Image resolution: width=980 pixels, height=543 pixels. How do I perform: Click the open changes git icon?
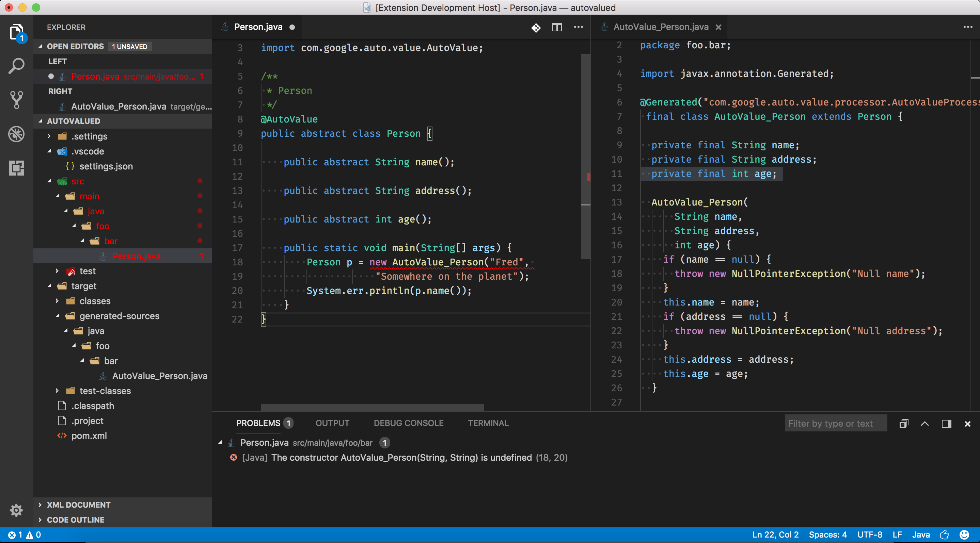[536, 27]
